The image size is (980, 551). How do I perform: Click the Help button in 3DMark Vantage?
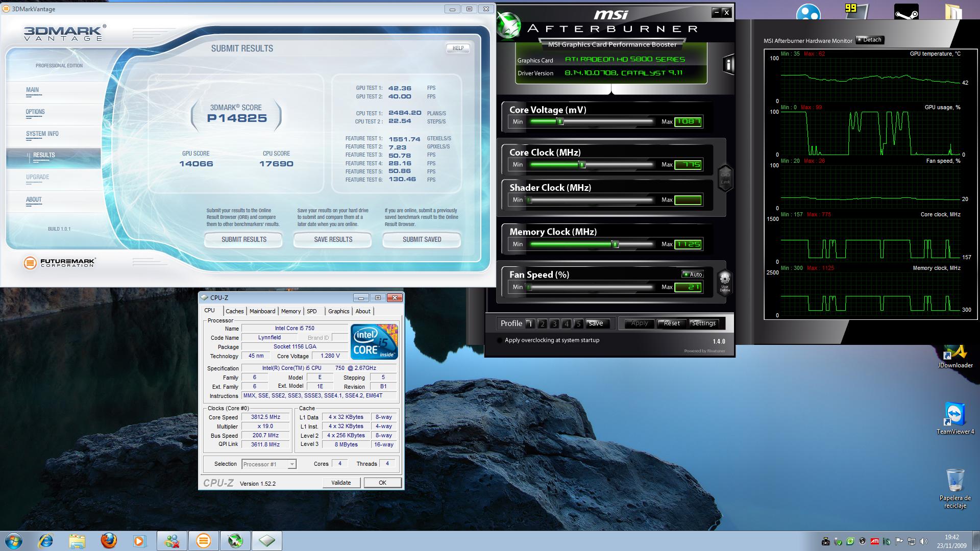click(x=458, y=48)
